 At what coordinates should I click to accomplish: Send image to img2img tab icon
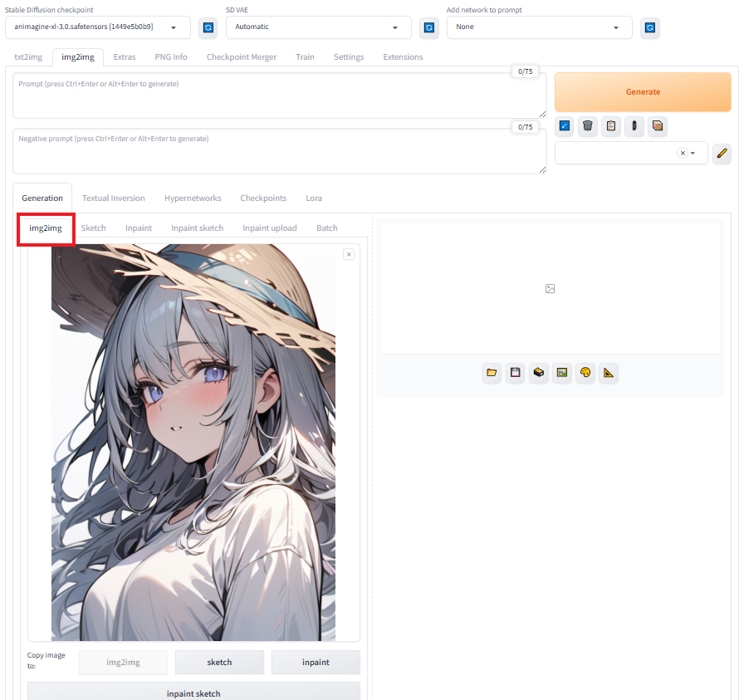point(562,373)
